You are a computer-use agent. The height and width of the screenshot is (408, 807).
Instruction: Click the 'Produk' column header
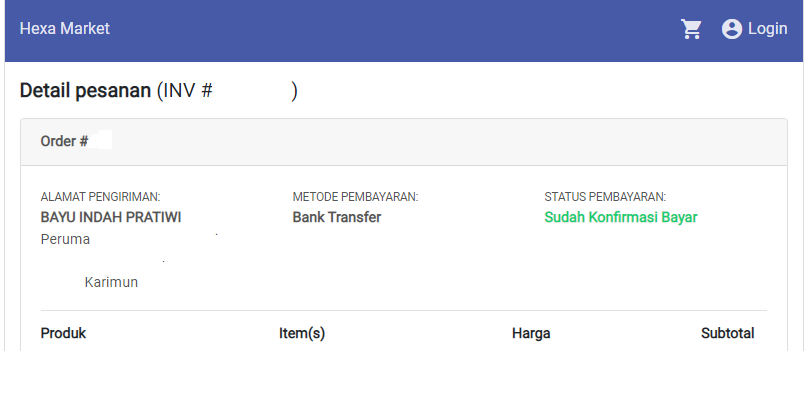(x=63, y=333)
